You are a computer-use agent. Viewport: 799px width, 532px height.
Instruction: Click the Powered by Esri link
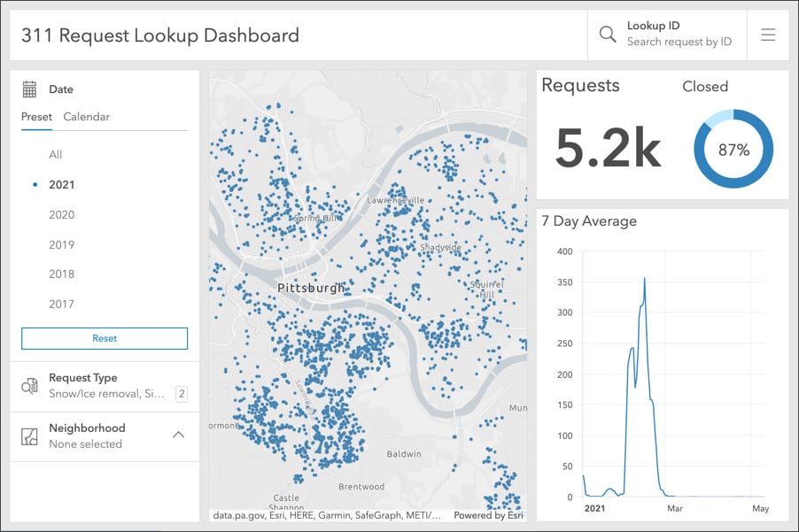click(x=488, y=515)
